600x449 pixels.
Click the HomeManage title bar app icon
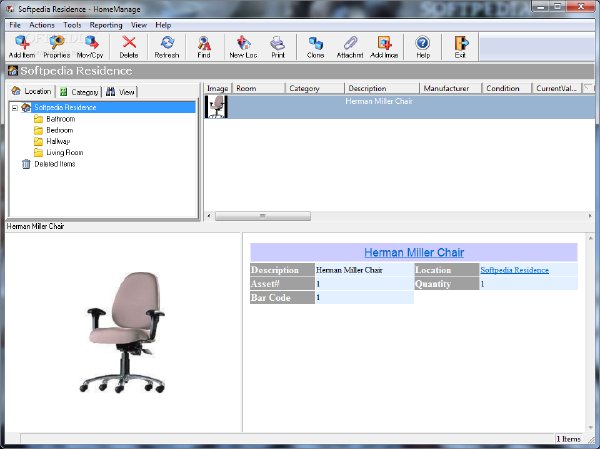coord(10,8)
